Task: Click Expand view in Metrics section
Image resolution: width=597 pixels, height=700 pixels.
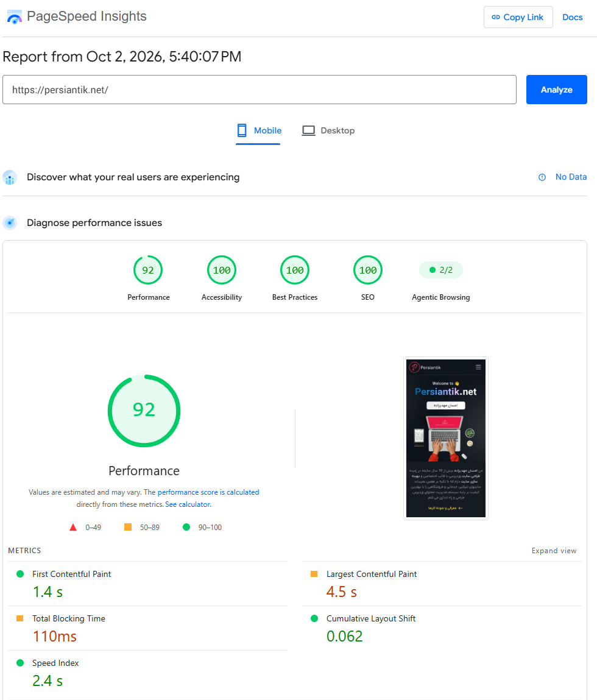Action: coord(554,551)
